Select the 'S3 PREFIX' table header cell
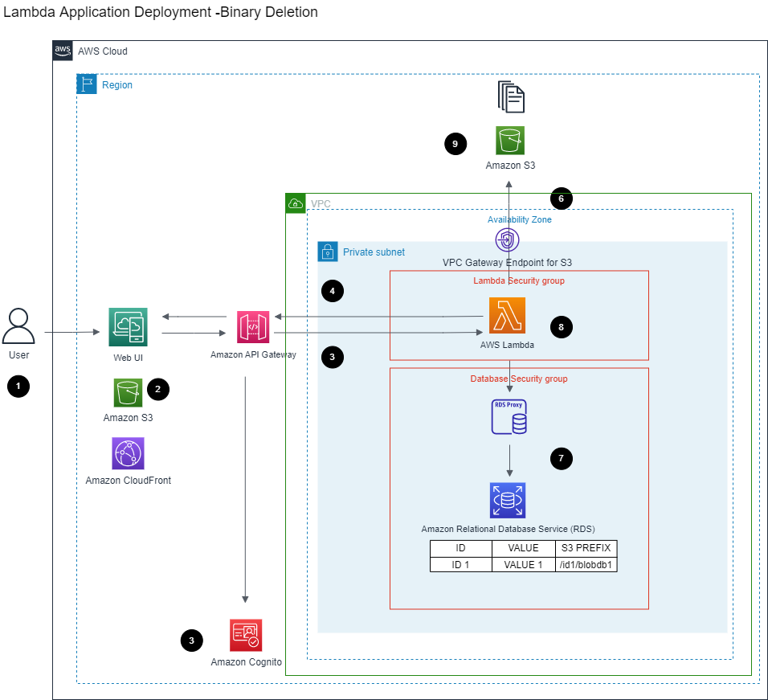Screen dimensions: 768x700 [x=586, y=548]
